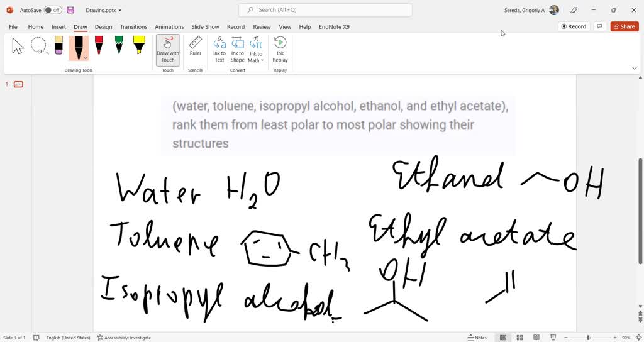
Task: Click the 90% zoom level
Action: (x=626, y=338)
